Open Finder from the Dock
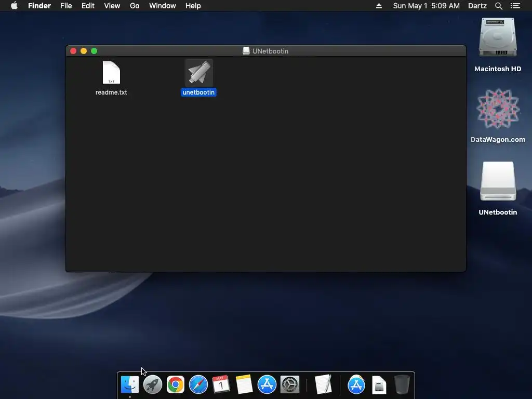The width and height of the screenshot is (532, 399). 129,385
